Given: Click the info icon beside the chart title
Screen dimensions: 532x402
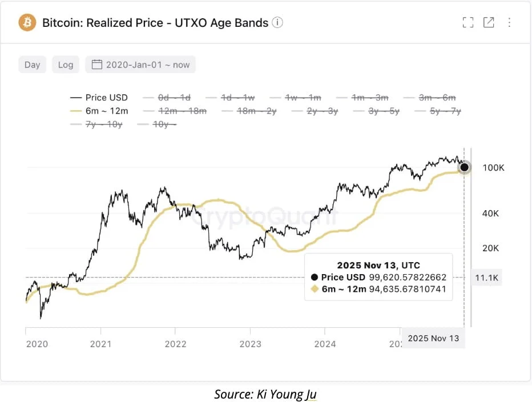Looking at the screenshot, I should [x=277, y=22].
